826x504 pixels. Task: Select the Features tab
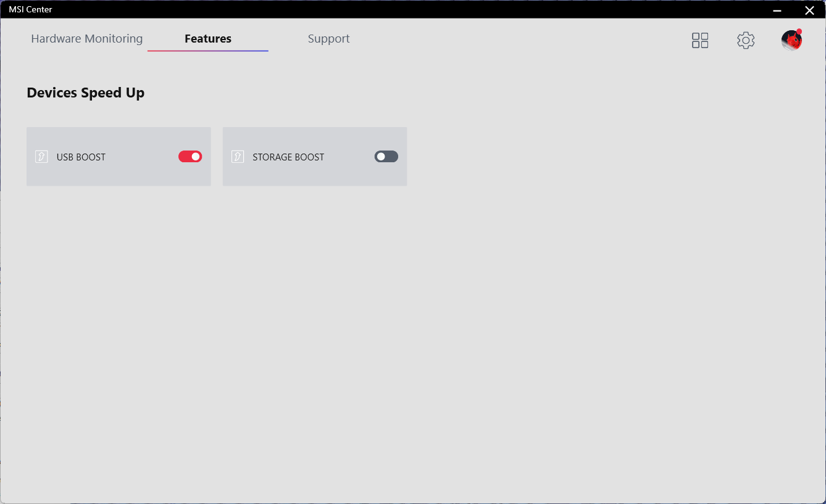coord(208,38)
